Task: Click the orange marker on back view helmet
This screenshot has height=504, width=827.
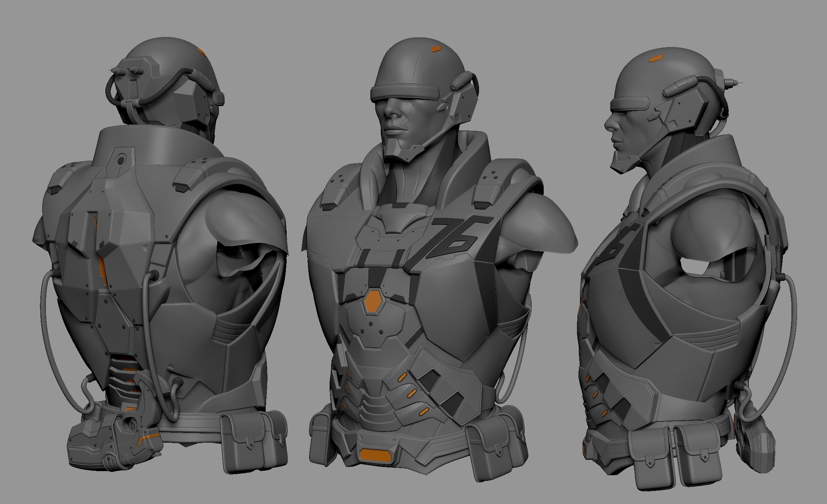Action: 201,52
